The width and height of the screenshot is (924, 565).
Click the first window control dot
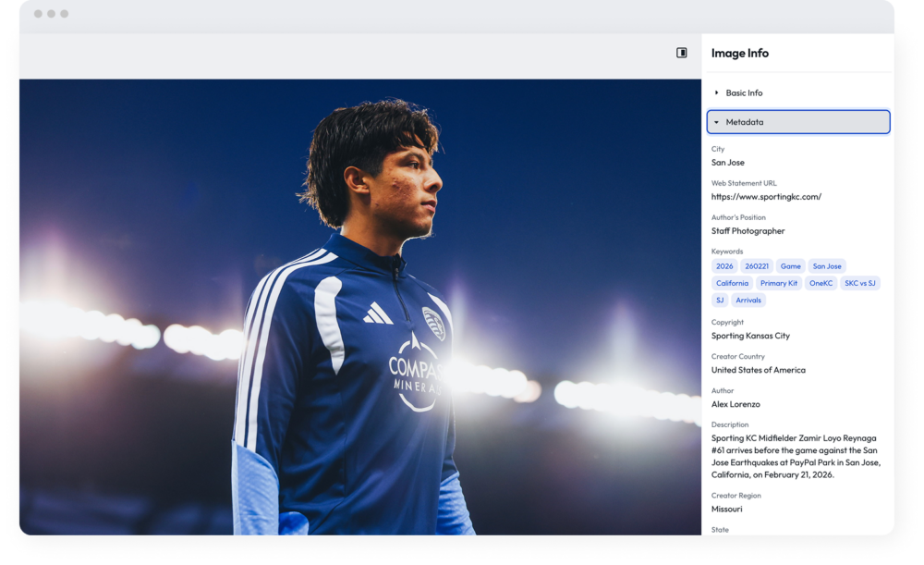(38, 14)
